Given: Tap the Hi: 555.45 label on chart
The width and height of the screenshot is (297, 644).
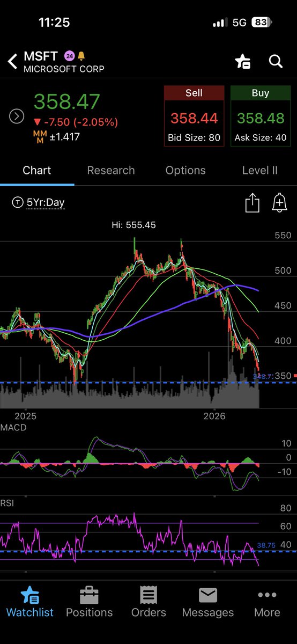Looking at the screenshot, I should coord(133,225).
